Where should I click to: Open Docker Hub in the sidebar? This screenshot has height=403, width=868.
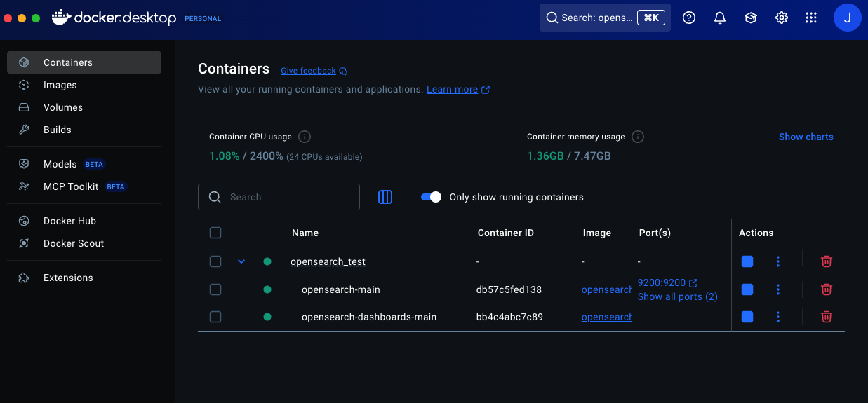pos(84,221)
